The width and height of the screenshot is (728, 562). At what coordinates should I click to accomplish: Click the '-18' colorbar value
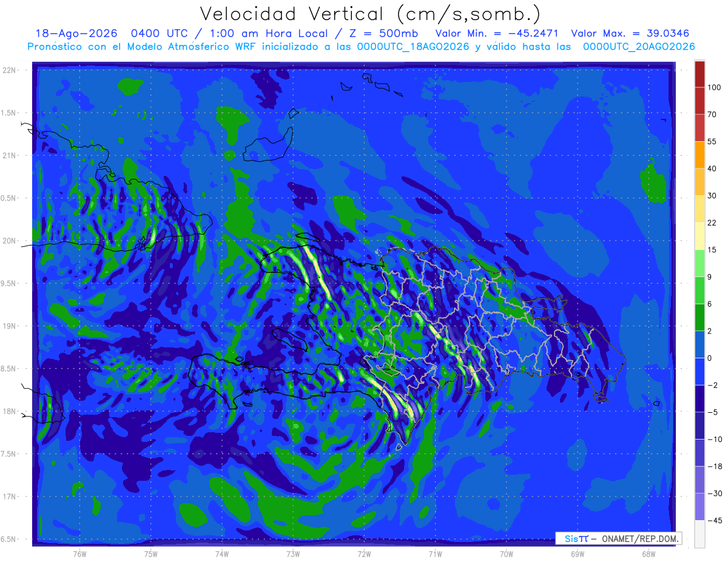715,466
